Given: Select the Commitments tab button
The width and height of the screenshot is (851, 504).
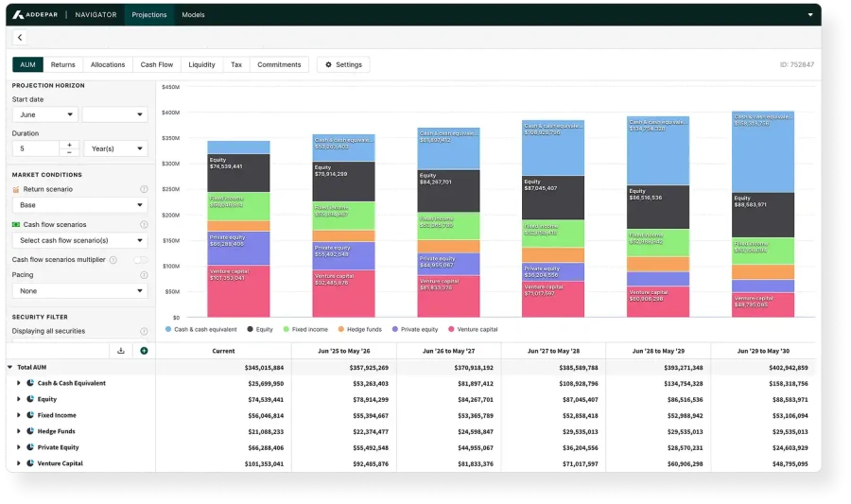Looking at the screenshot, I should point(279,65).
